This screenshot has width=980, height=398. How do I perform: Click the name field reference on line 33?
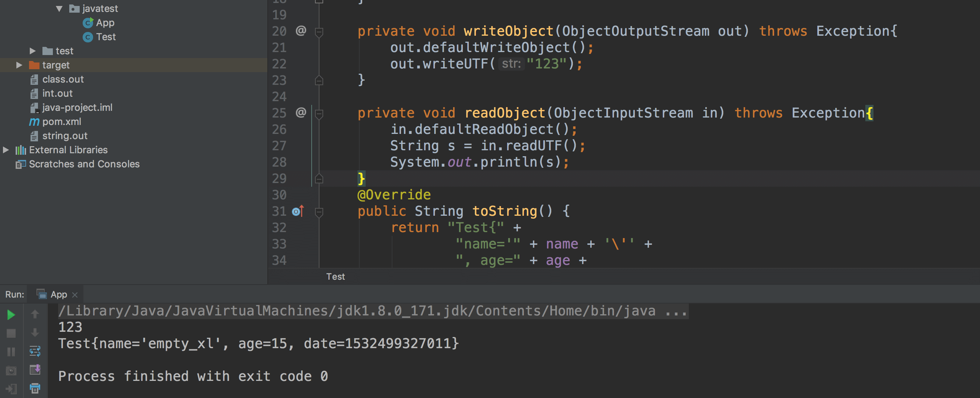coord(562,244)
